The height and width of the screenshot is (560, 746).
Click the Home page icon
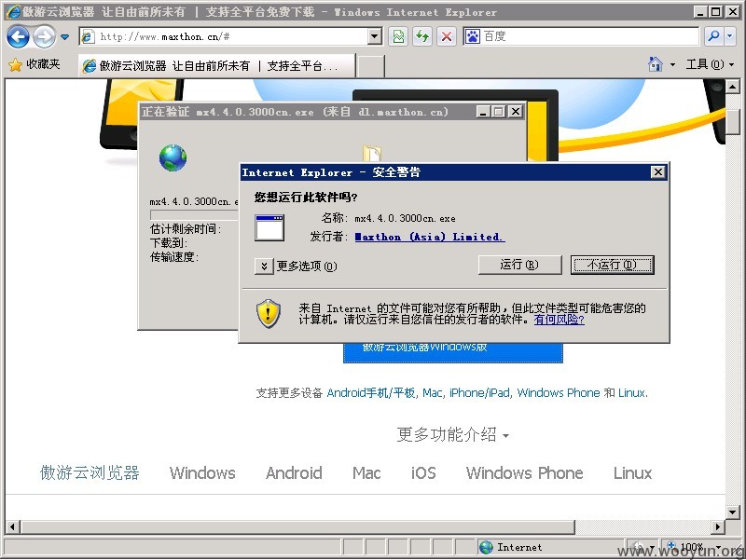656,63
